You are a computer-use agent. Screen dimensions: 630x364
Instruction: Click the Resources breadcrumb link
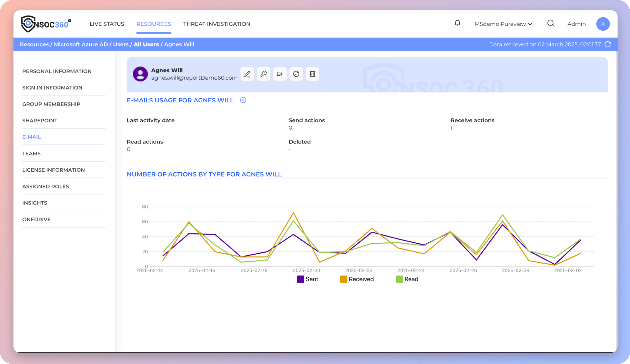click(34, 44)
